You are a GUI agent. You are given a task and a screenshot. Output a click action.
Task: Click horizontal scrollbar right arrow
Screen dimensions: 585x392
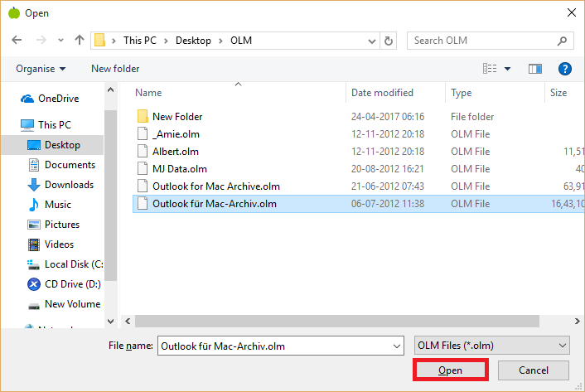point(577,321)
